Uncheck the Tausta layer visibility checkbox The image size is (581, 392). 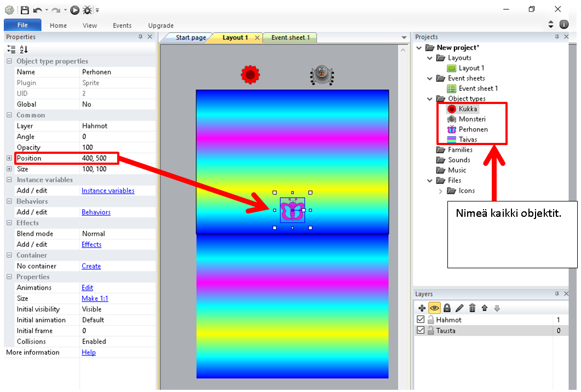(x=421, y=331)
